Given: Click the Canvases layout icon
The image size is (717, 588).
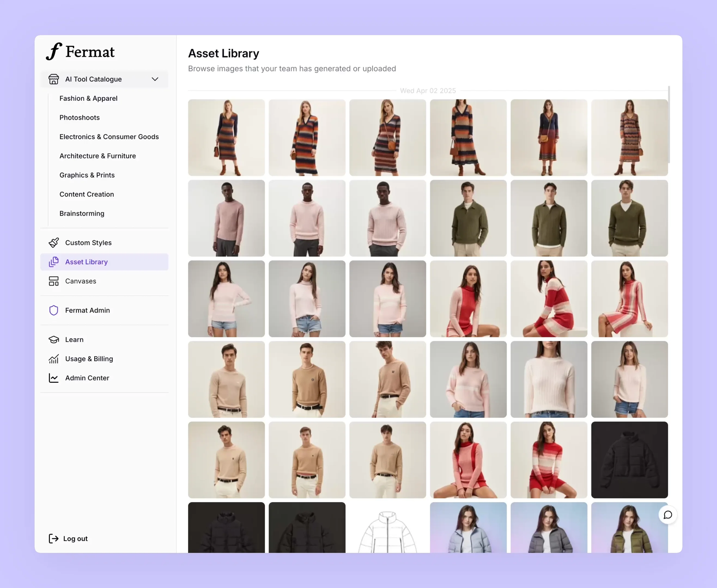Looking at the screenshot, I should pyautogui.click(x=54, y=281).
